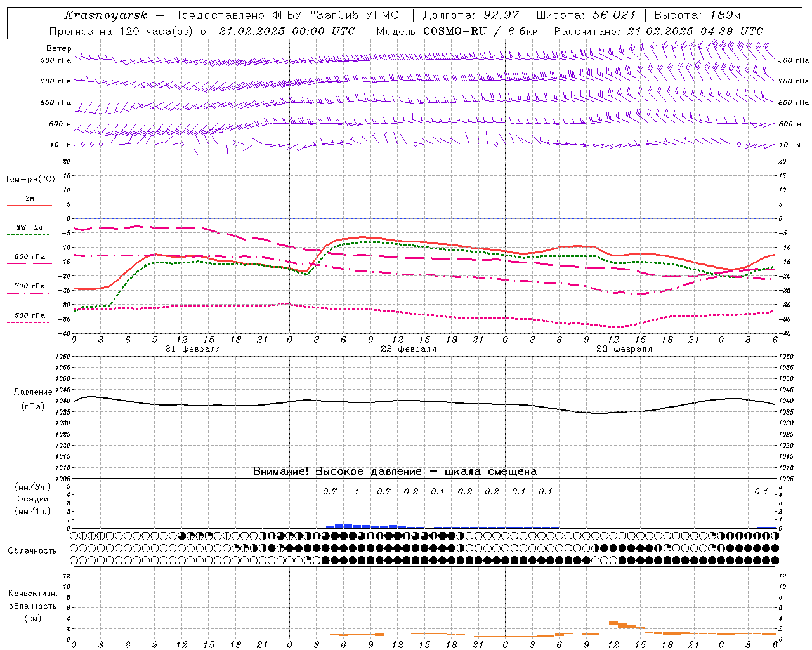Click the 700 гПа temperature legend entry
Viewport: 812px width, 650px height.
tap(29, 286)
